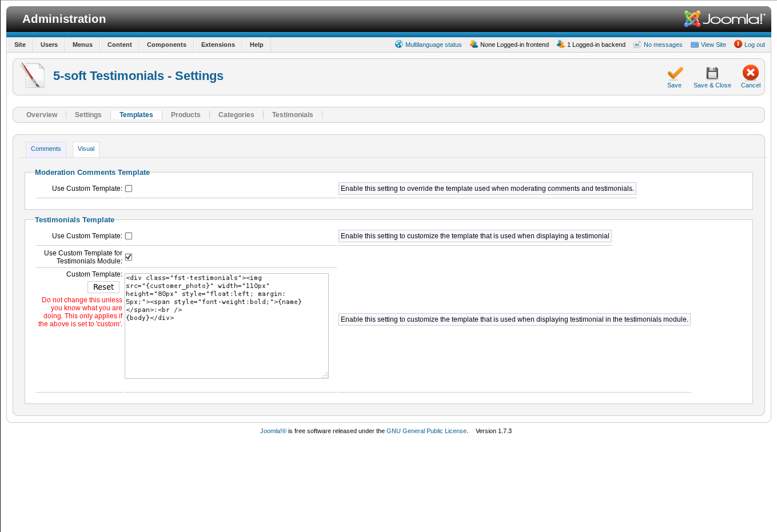Click the Save text label

point(674,85)
